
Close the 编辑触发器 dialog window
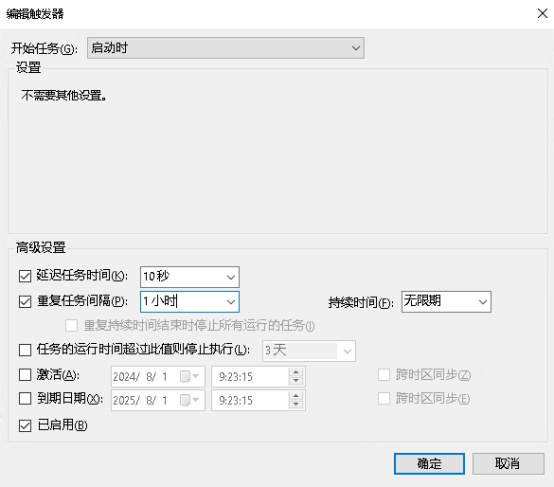coord(542,14)
